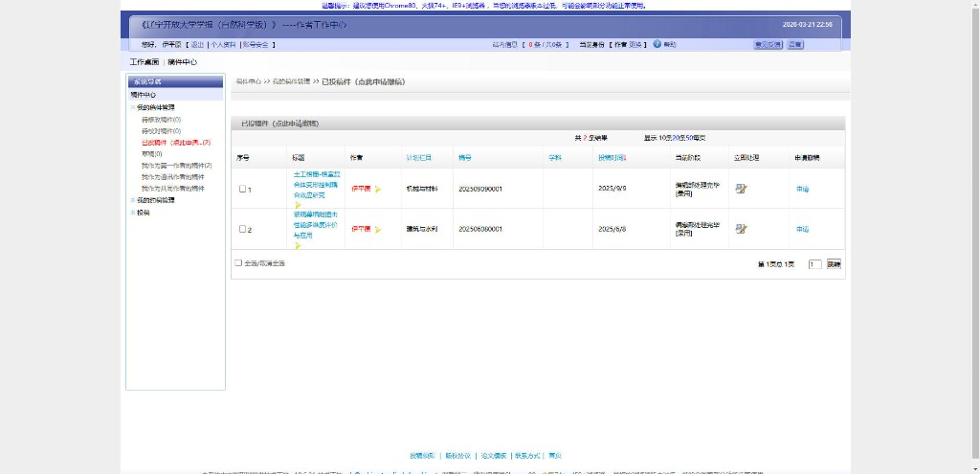Click the edit icon for manuscript 202509090001
Viewport: 980px width, 474px height.
pyautogui.click(x=741, y=189)
